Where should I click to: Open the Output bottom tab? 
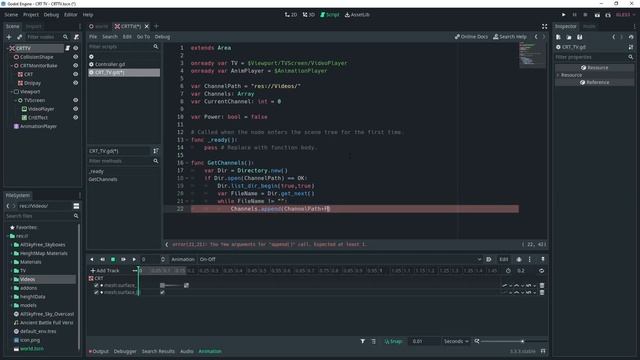click(x=98, y=351)
